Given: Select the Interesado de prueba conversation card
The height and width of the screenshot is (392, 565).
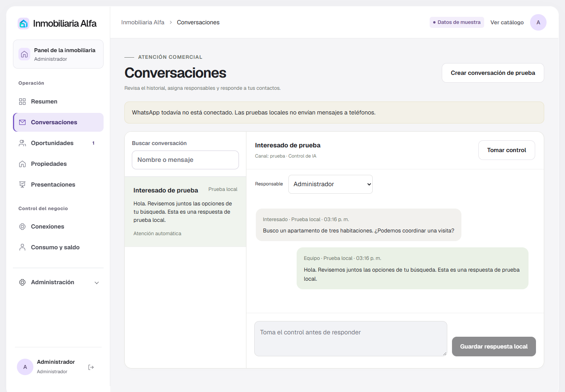Looking at the screenshot, I should coord(185,212).
